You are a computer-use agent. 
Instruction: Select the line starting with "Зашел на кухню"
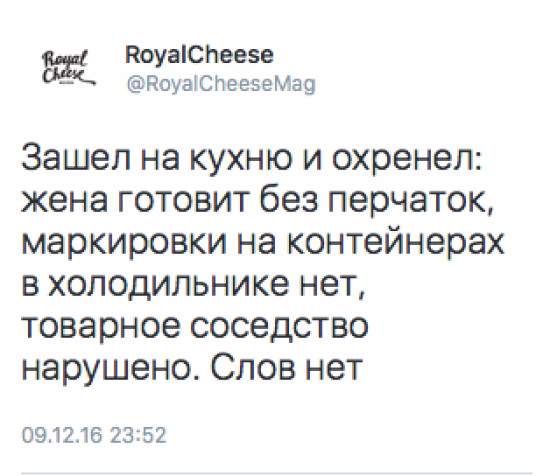coord(251,158)
